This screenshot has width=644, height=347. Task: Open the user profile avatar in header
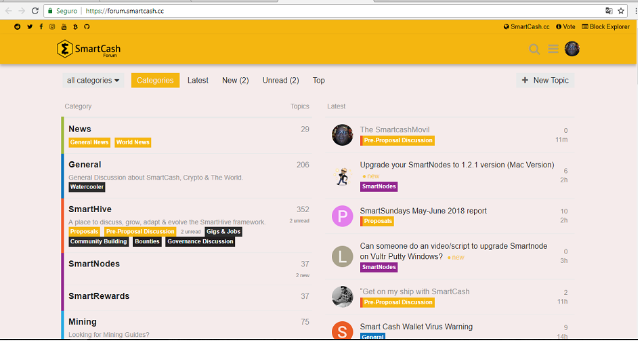[572, 49]
